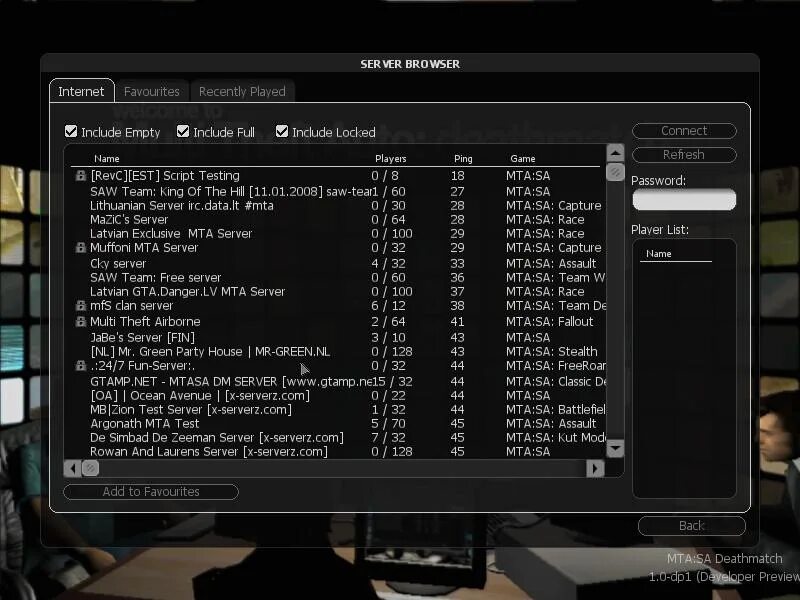Click lock icon beside Muffoni MTA Server

click(x=81, y=247)
